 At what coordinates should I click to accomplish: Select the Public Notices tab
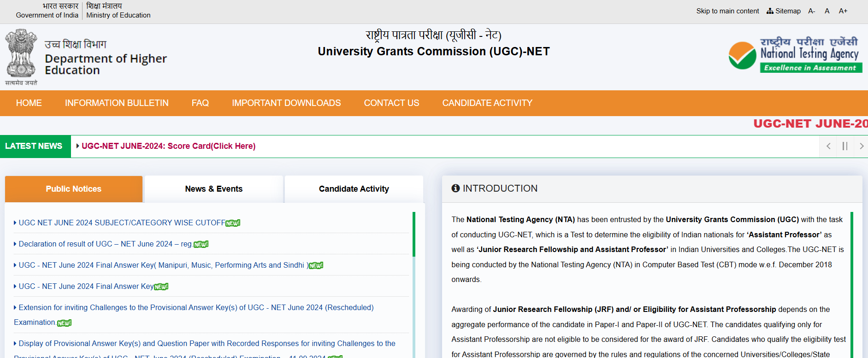coord(74,189)
